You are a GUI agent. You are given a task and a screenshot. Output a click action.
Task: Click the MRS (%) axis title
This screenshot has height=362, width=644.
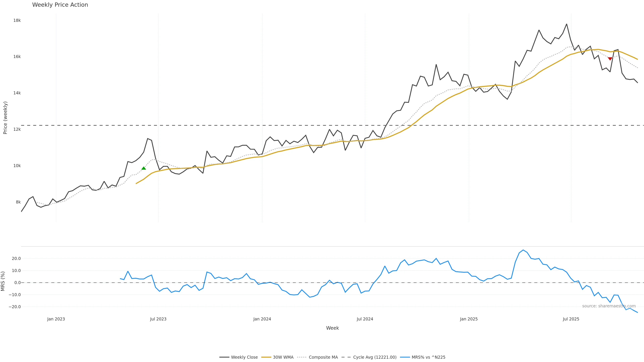(3, 281)
